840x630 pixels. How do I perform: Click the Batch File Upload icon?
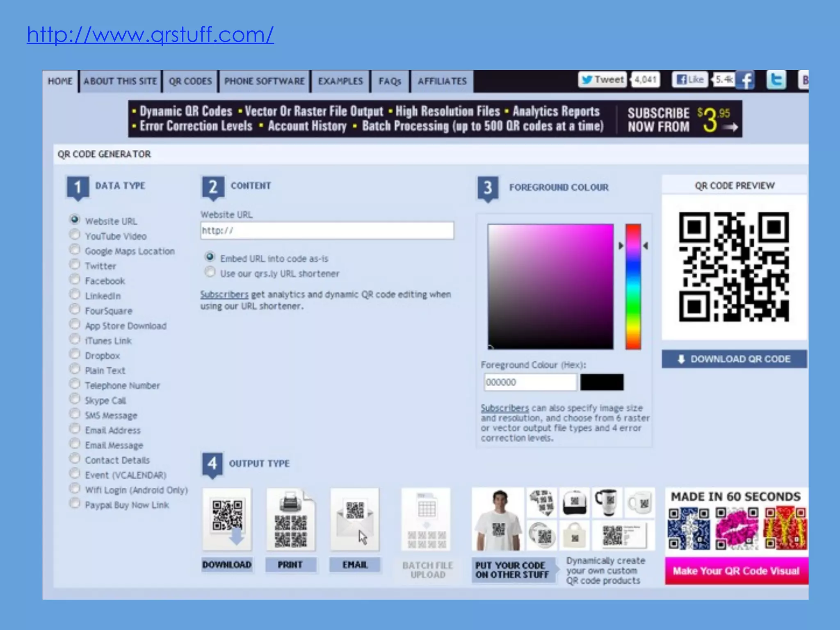tap(426, 519)
